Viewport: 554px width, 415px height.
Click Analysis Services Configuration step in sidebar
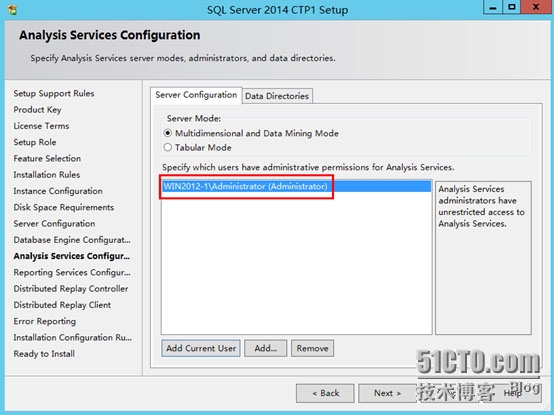(72, 256)
